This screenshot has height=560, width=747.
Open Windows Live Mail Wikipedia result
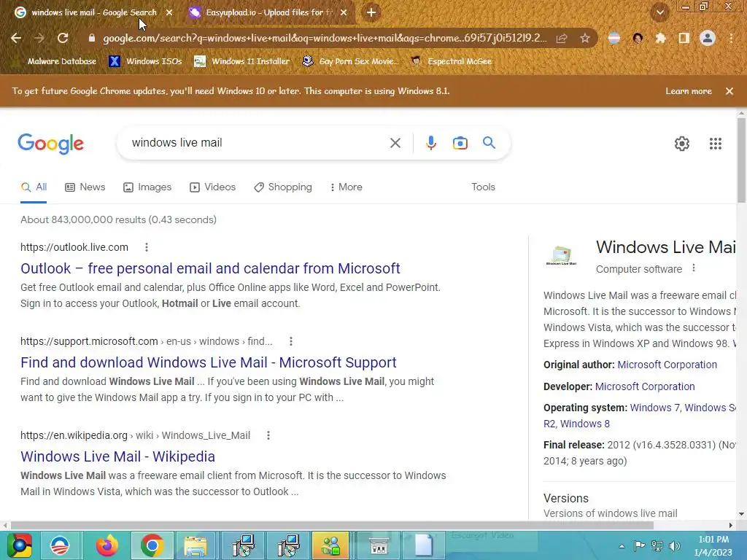(x=117, y=456)
